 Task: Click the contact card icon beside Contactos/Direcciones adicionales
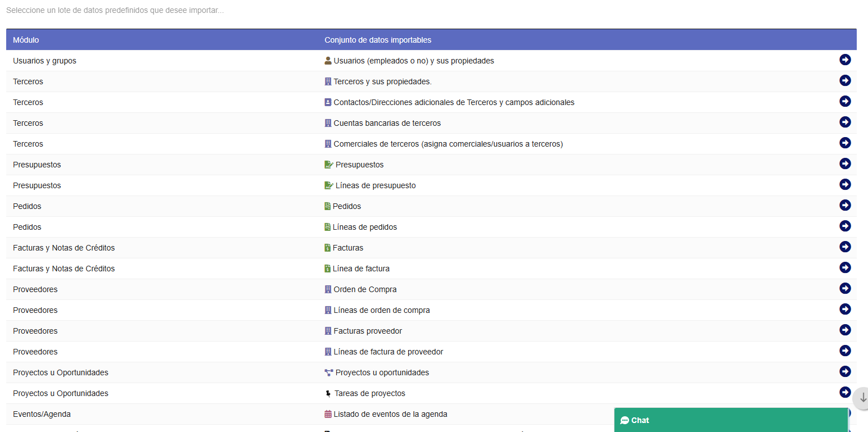(328, 102)
